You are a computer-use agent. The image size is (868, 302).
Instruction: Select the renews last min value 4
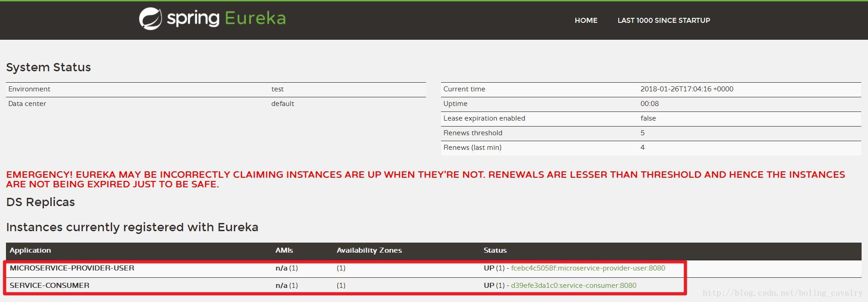tap(642, 148)
